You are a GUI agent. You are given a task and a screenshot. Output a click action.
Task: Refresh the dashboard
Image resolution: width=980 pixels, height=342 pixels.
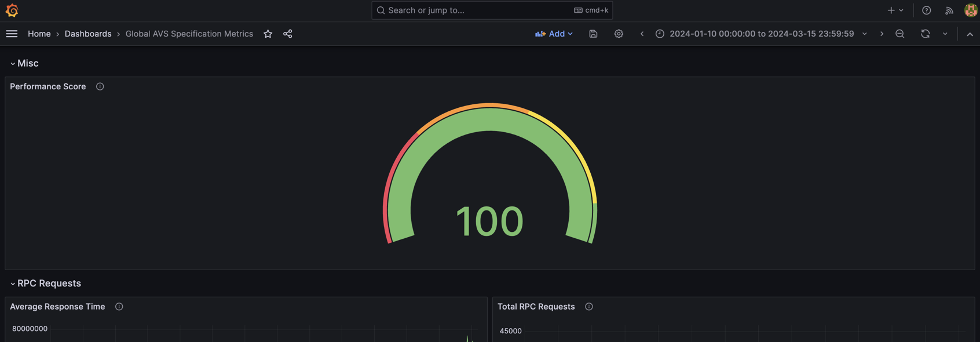pos(925,34)
